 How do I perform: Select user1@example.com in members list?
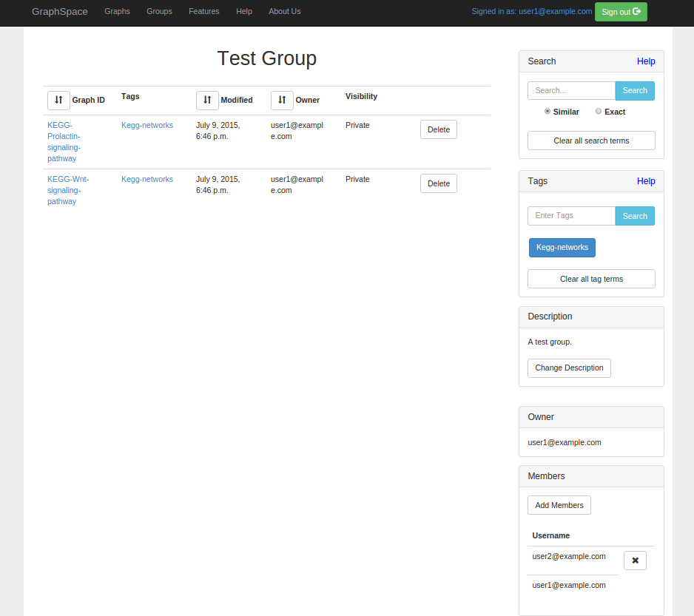point(569,586)
